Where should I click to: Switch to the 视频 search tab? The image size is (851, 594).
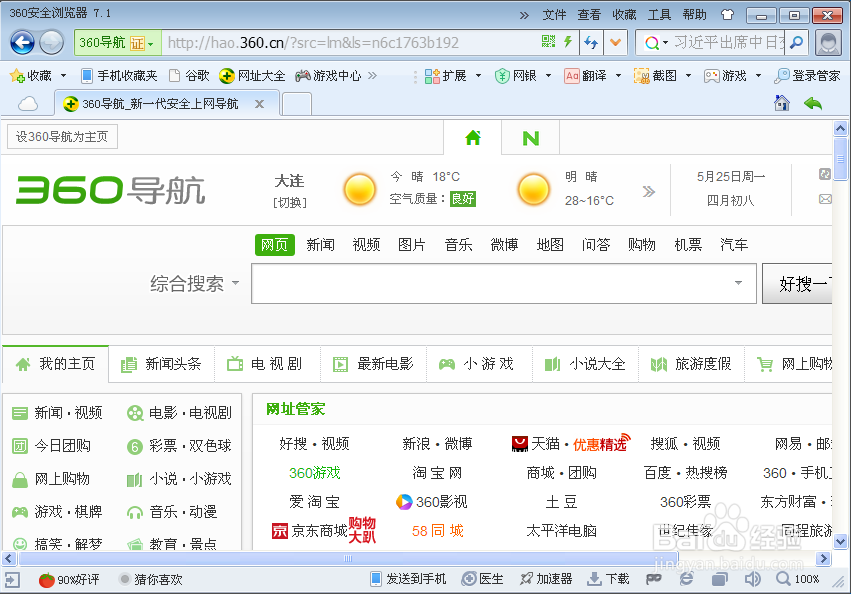pyautogui.click(x=366, y=245)
